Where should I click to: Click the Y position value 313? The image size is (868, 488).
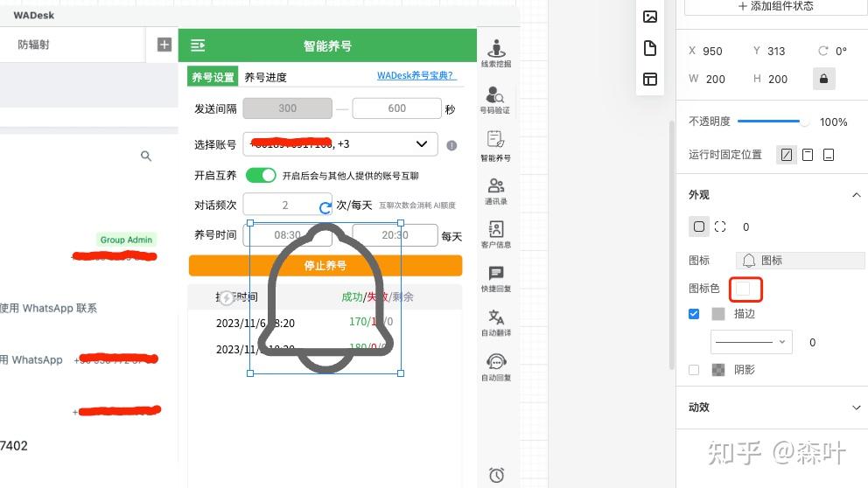[x=776, y=51]
